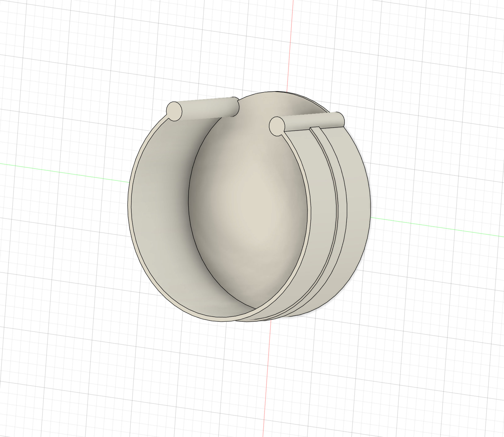Select the right pin's circular end face
Screen dimensions: 504x437
click(277, 126)
